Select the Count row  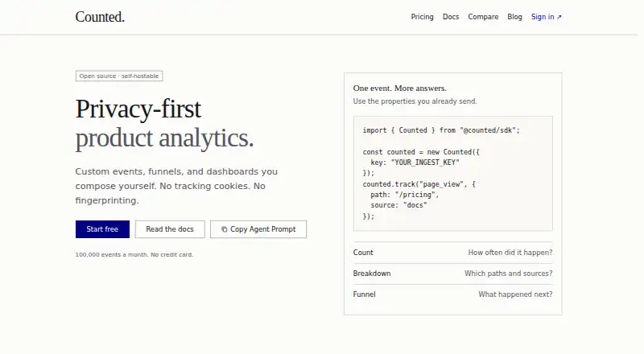coord(453,253)
